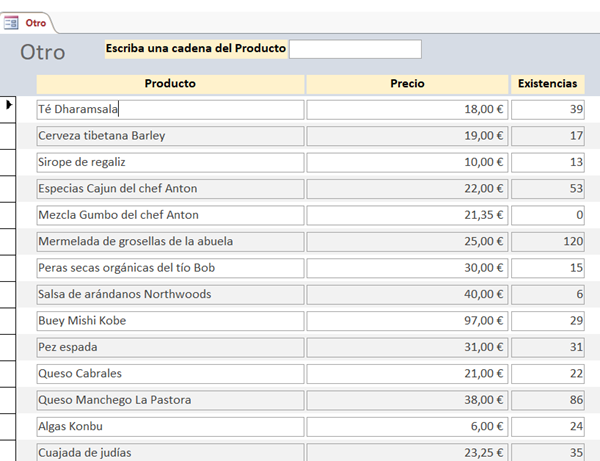
Task: Select the Algas Konbu product field
Action: (x=170, y=426)
